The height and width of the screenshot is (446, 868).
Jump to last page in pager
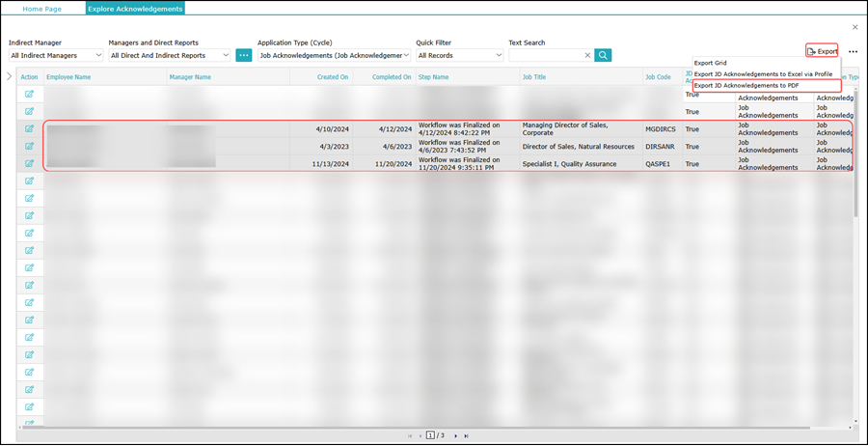point(469,436)
